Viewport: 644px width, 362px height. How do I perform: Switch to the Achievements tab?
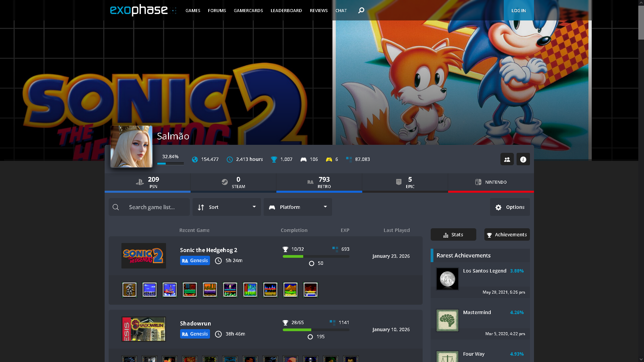(x=507, y=235)
